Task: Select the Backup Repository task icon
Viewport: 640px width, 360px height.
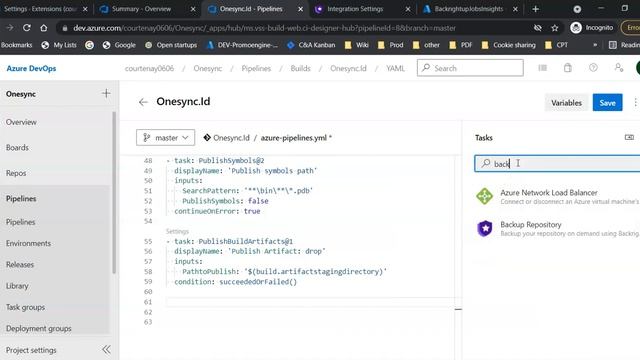Action: [484, 228]
